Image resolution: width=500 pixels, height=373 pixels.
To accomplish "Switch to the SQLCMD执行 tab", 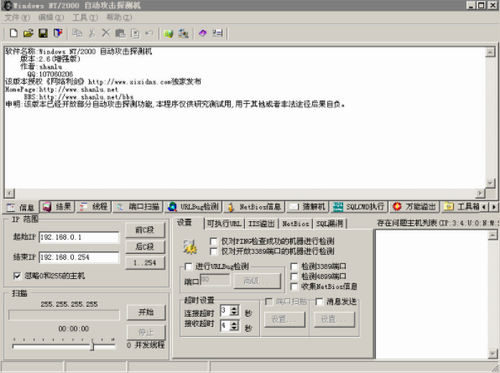I will pyautogui.click(x=359, y=207).
